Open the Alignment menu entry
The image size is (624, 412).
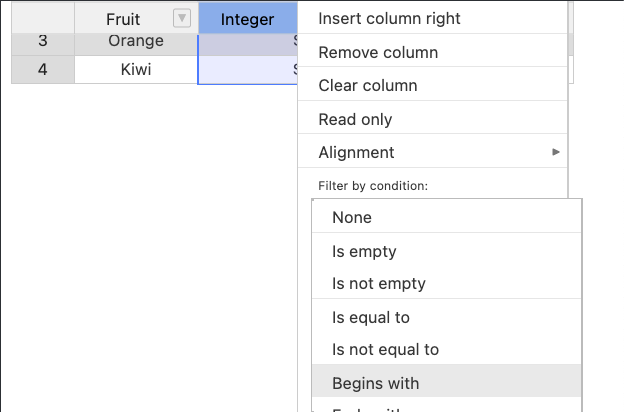coord(432,152)
